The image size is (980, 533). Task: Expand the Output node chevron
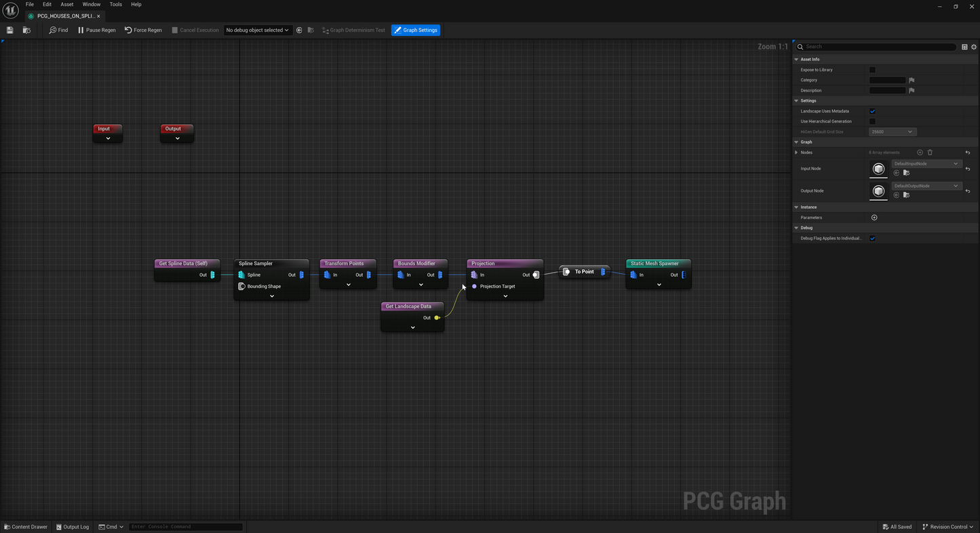[177, 138]
